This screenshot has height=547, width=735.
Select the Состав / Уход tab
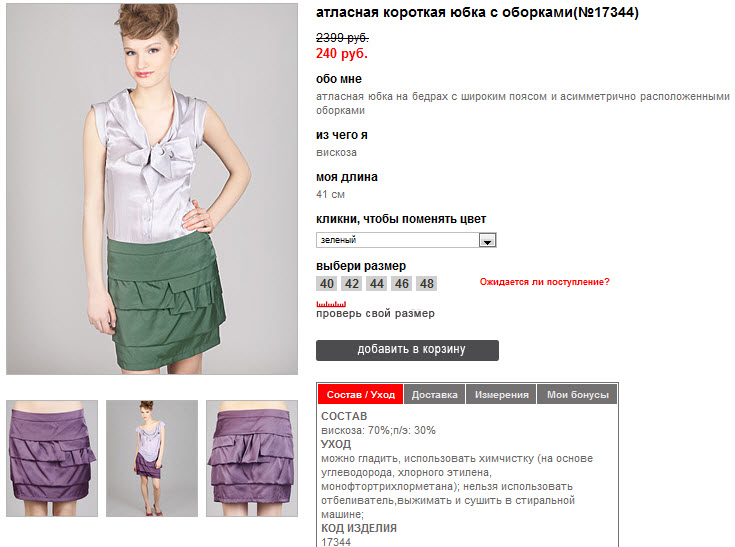[360, 395]
